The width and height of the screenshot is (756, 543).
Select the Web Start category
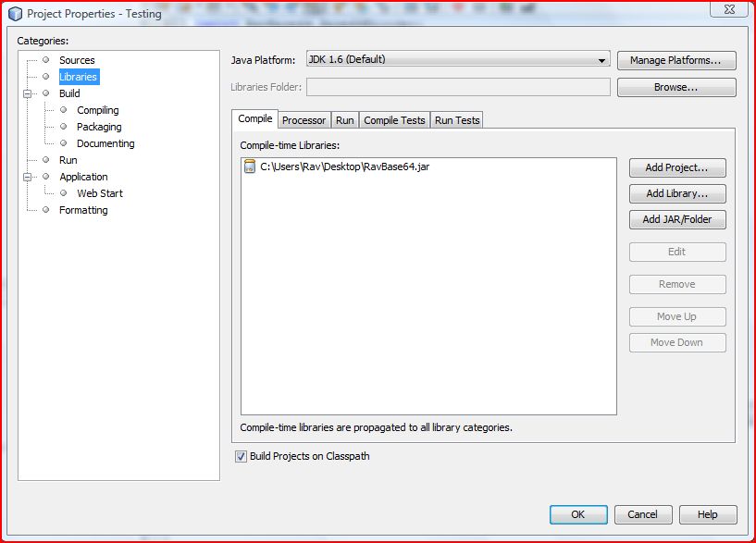tap(100, 193)
